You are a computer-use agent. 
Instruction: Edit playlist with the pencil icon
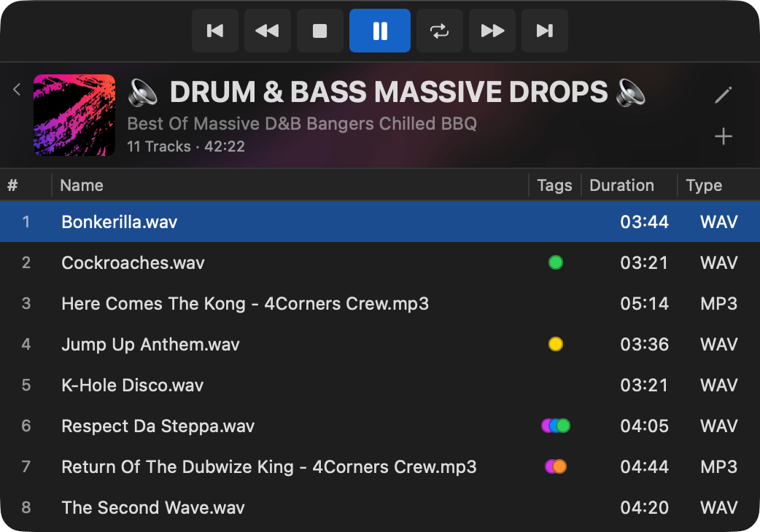tap(723, 95)
